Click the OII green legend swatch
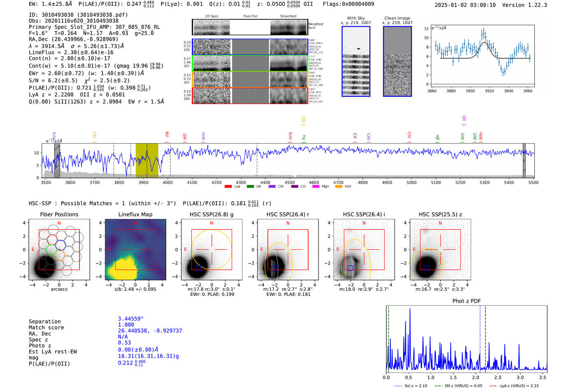576x392 pixels. tap(250, 187)
